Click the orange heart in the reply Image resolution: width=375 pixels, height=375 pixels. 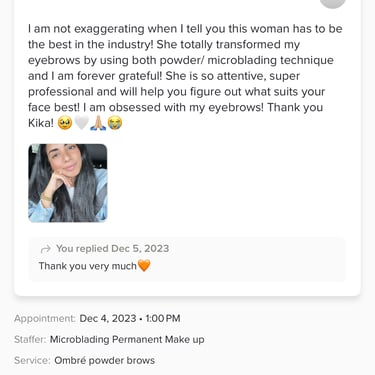(x=144, y=266)
